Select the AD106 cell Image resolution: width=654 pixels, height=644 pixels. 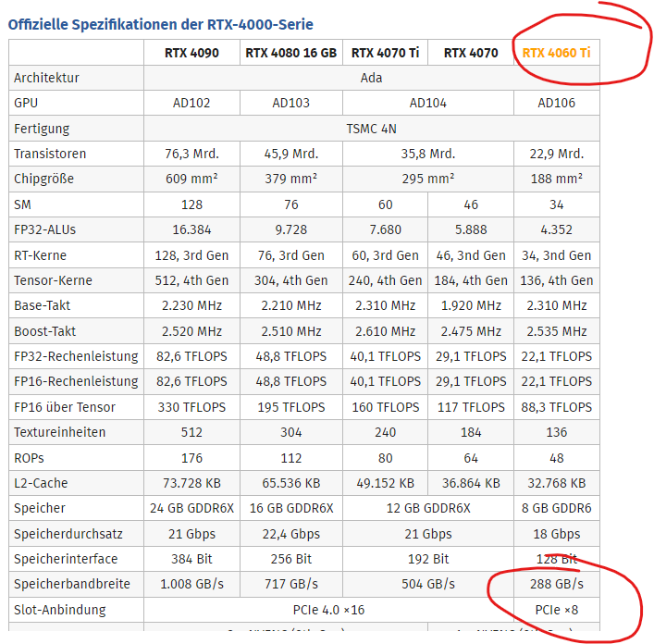556,103
